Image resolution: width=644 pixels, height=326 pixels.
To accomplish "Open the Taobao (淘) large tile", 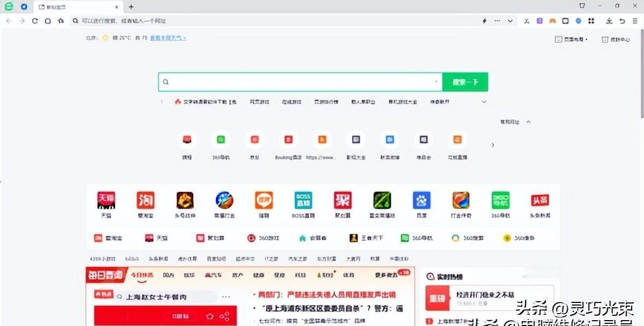I will (x=145, y=204).
